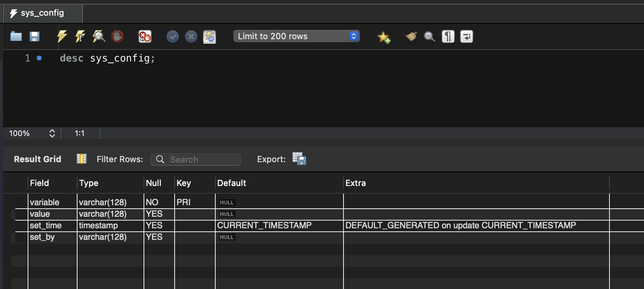Beautify the query with broom icon
This screenshot has height=289, width=644.
pyautogui.click(x=411, y=37)
